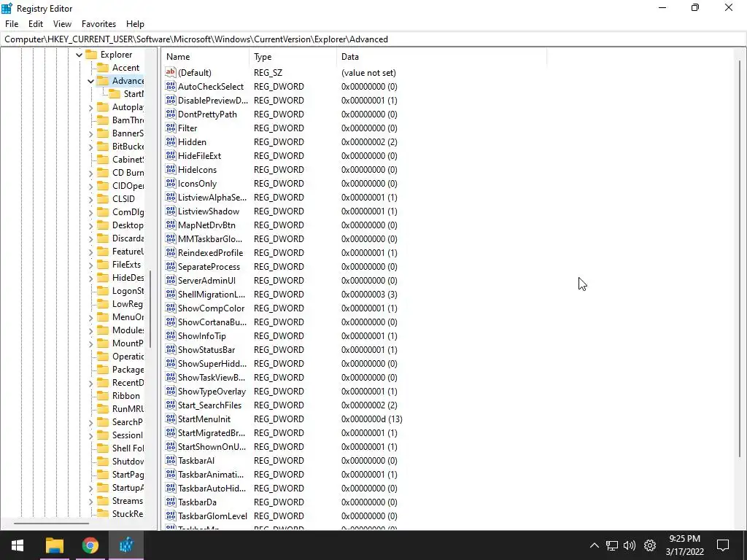Click the AutoCheckSelect DWORD icon
This screenshot has width=747, height=560.
[171, 86]
